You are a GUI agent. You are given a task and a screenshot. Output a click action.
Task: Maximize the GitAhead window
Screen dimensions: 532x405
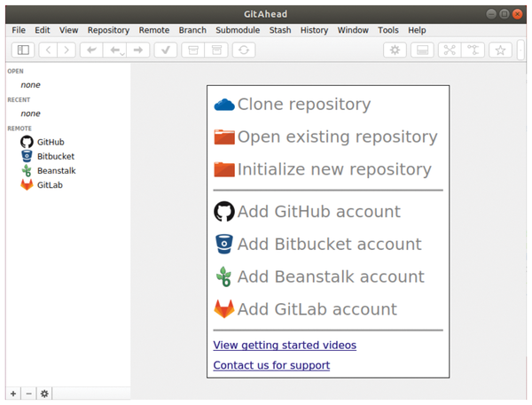point(505,14)
